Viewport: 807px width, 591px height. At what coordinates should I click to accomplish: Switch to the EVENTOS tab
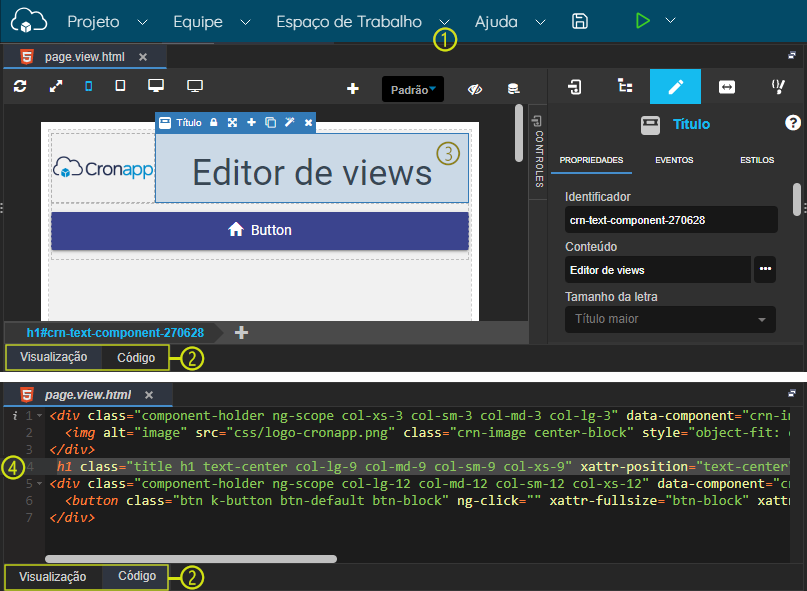(674, 160)
